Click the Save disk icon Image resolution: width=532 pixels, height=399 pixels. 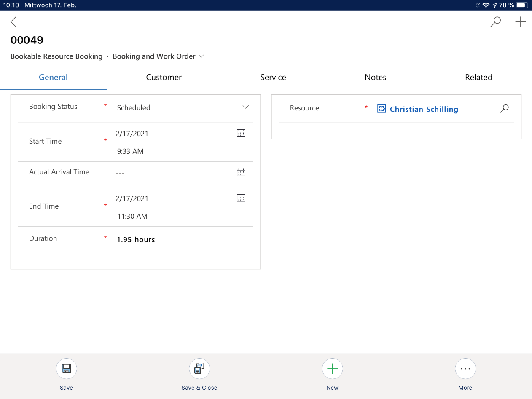point(66,369)
